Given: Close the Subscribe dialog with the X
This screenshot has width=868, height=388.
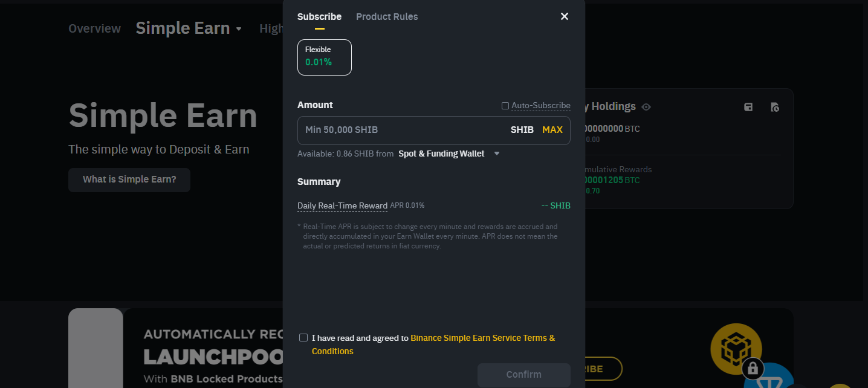Looking at the screenshot, I should [x=565, y=16].
